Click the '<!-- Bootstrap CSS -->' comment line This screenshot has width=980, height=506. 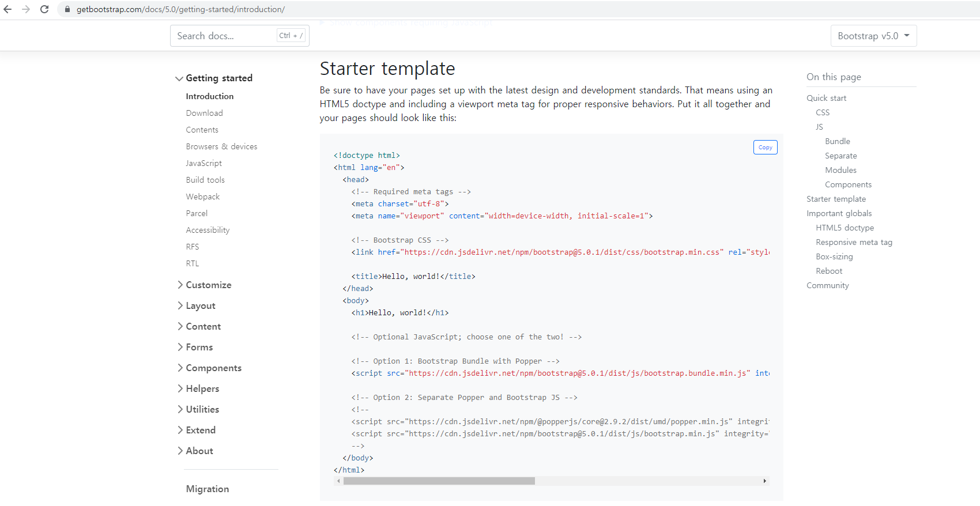[400, 240]
